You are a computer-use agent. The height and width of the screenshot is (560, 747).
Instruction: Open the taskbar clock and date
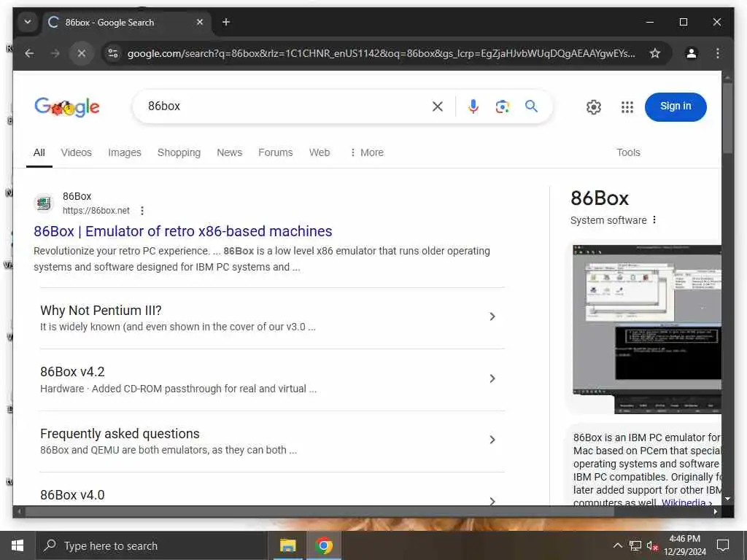684,545
